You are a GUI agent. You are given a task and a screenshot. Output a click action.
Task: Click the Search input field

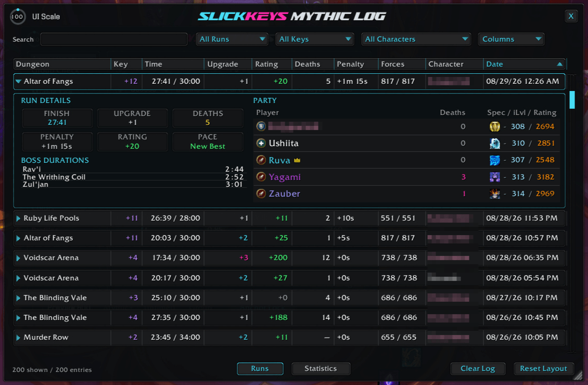(x=114, y=40)
